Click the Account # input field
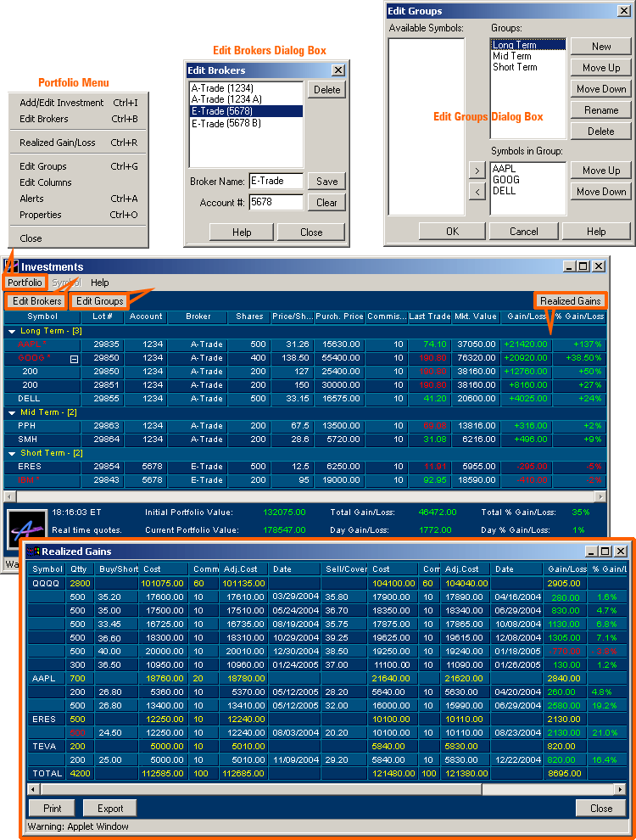Image resolution: width=636 pixels, height=840 pixels. pos(276,203)
